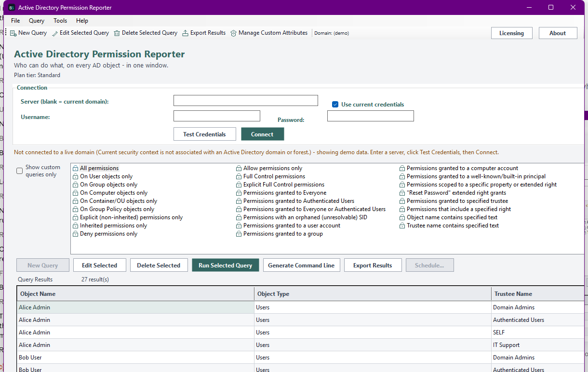Click lock icon beside On User objects only
Screen dimensions: 588x372
76,177
